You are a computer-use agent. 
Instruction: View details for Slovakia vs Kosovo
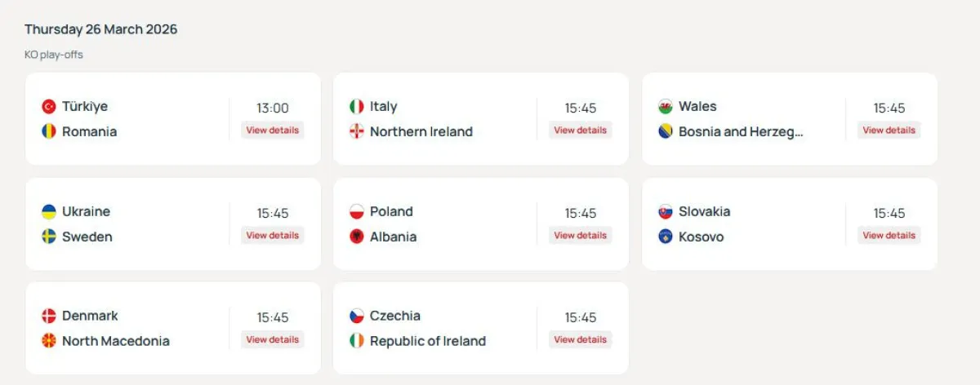pos(889,236)
